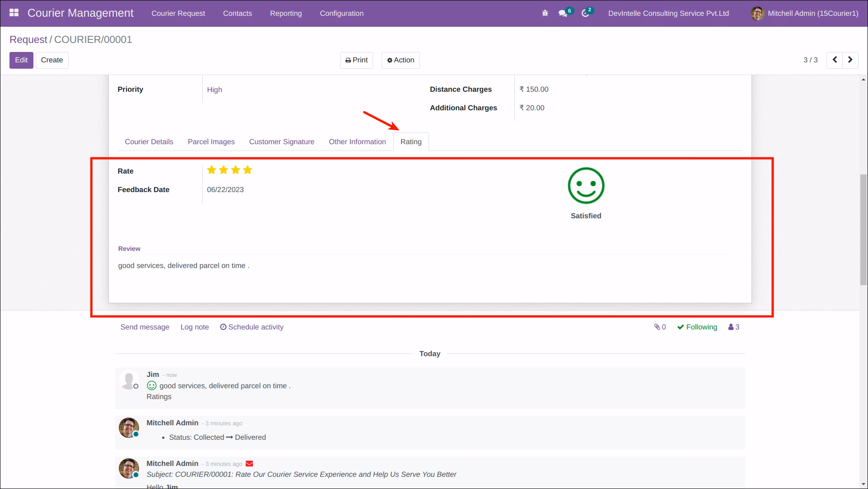
Task: Click Jim's avatar in chatter
Action: click(128, 380)
